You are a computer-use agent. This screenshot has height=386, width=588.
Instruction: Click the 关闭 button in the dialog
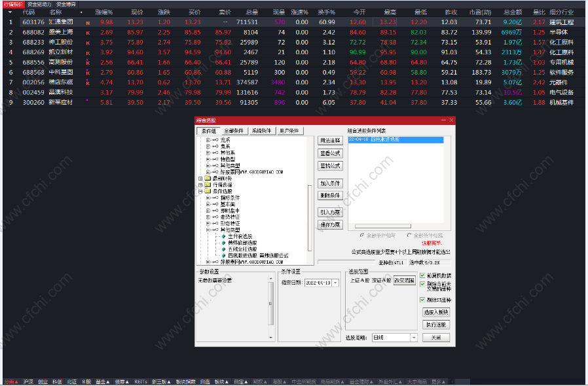point(435,338)
